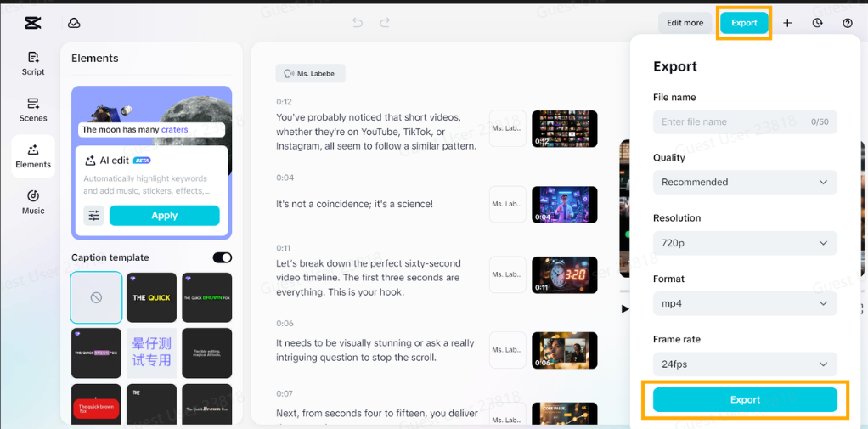
Task: Open the Frame rate 24fps dropdown
Action: pyautogui.click(x=744, y=364)
